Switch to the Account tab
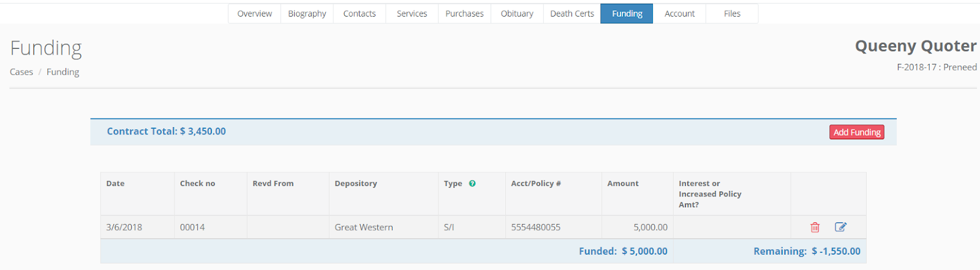This screenshot has width=980, height=270. click(x=679, y=13)
